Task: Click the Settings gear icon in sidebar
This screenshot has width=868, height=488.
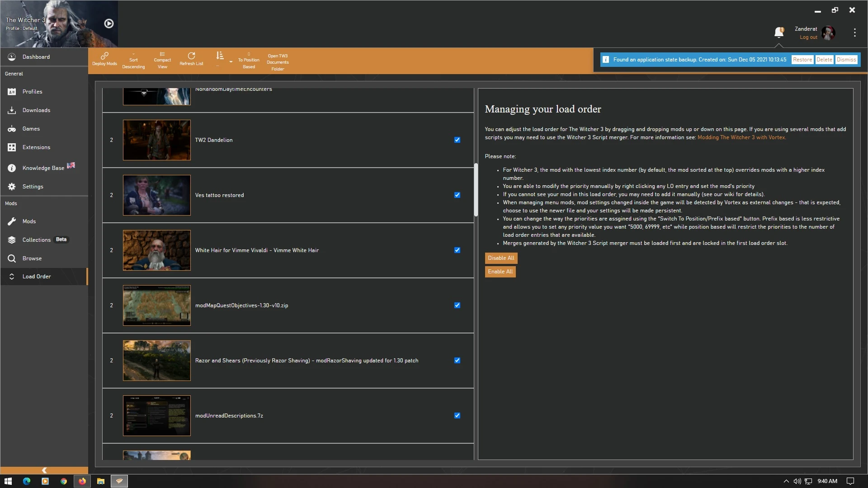Action: [12, 187]
